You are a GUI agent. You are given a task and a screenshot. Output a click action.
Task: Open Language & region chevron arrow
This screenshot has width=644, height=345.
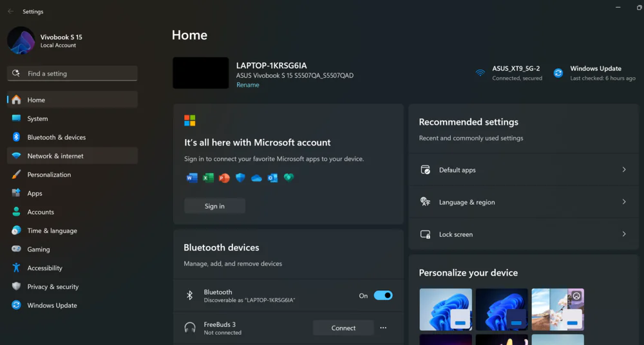click(624, 201)
